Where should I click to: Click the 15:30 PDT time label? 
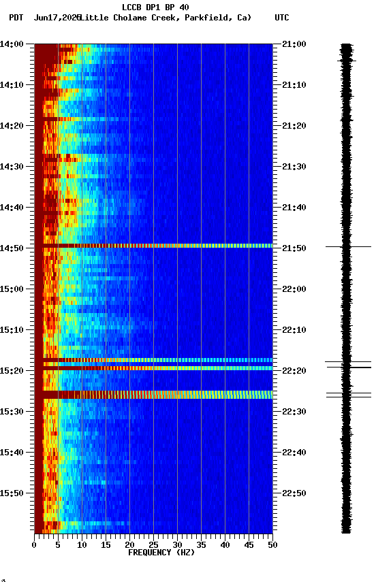[12, 412]
